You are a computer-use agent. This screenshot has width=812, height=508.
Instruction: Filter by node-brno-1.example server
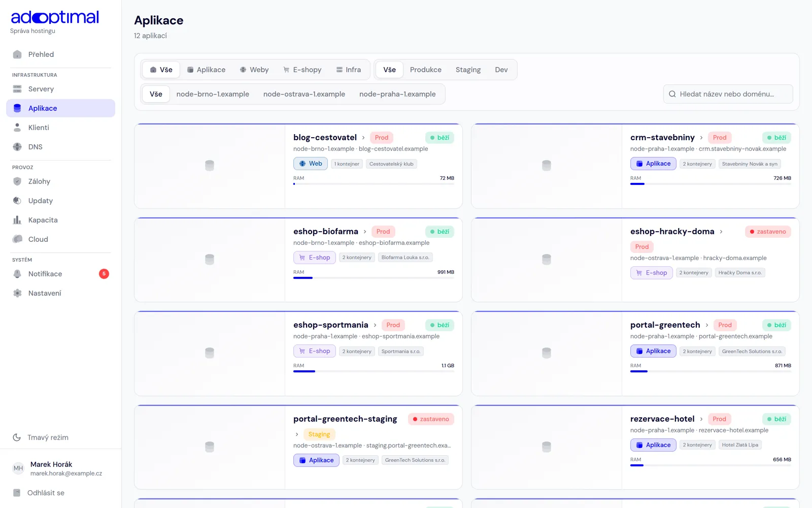click(x=213, y=94)
